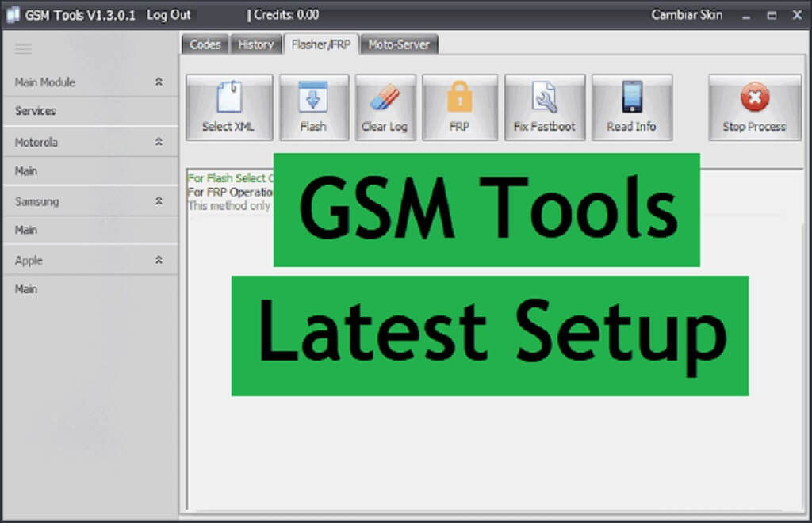
Task: Open Services under Main Module
Action: tap(90, 111)
